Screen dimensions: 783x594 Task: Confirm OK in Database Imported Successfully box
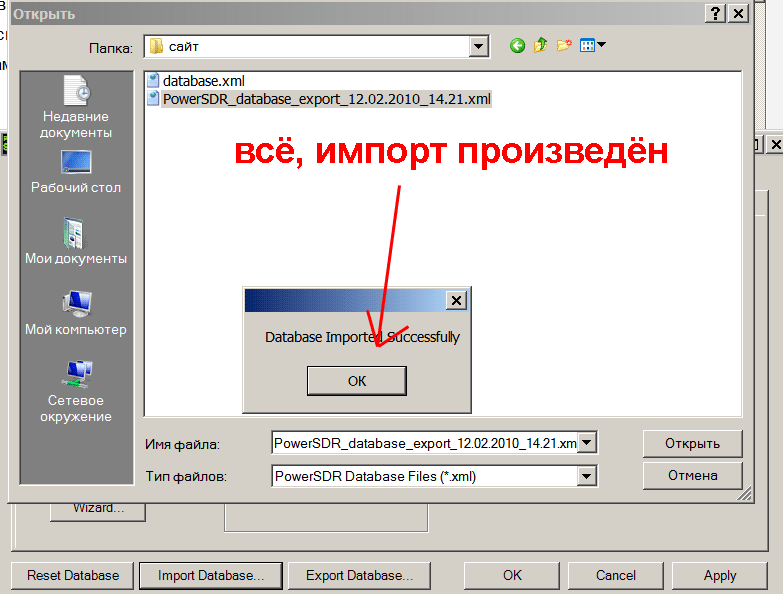coord(357,381)
